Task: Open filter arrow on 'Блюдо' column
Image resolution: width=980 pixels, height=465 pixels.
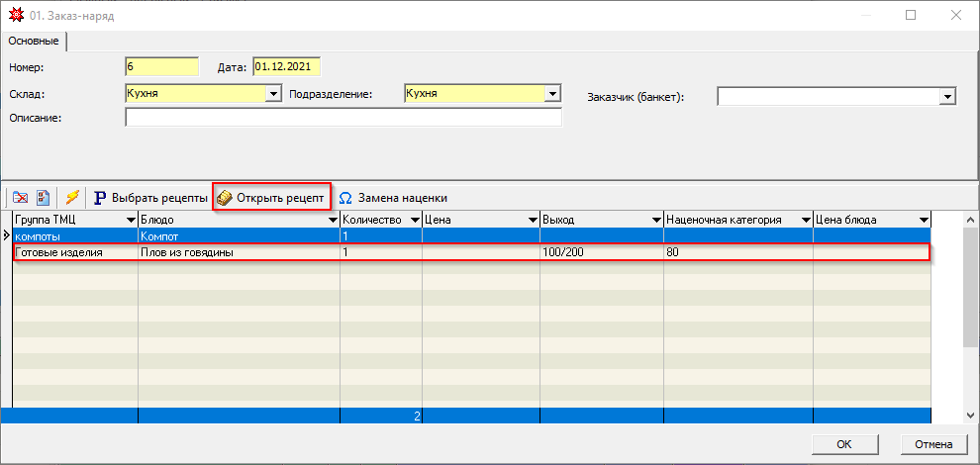Action: 332,220
